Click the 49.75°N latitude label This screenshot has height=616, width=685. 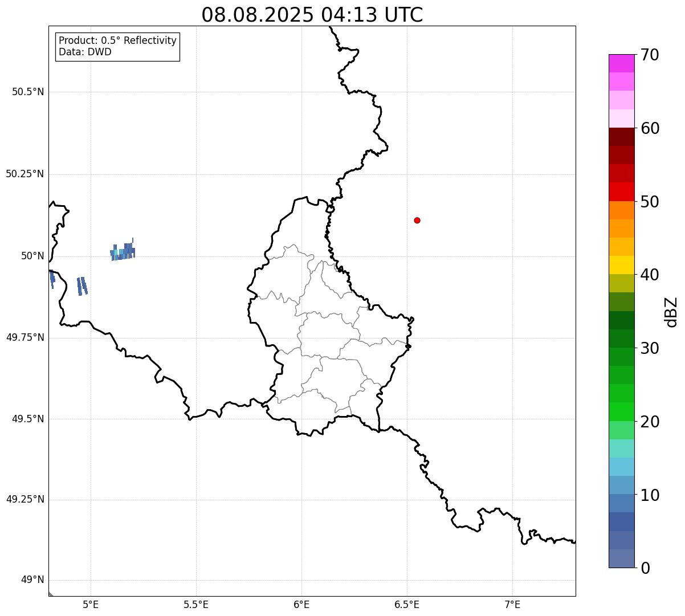(25, 337)
